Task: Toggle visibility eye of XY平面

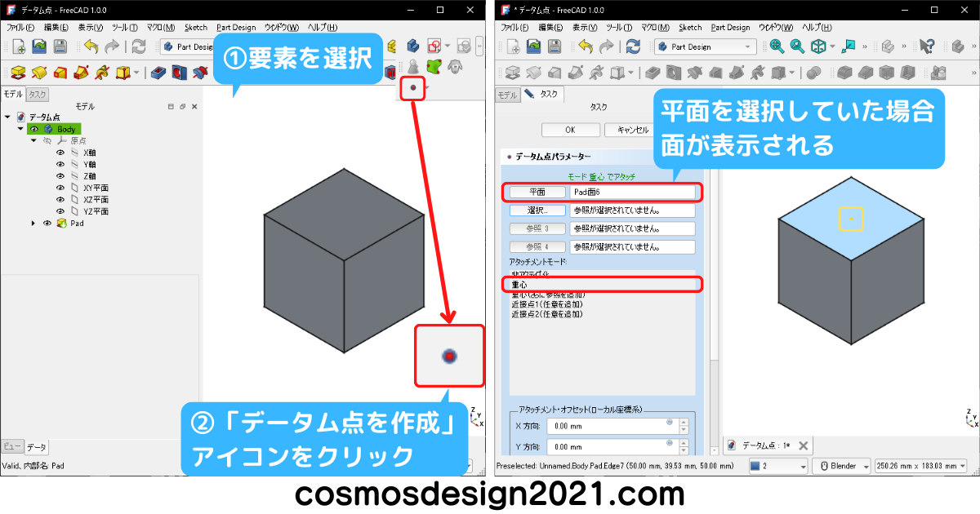Action: (x=60, y=188)
